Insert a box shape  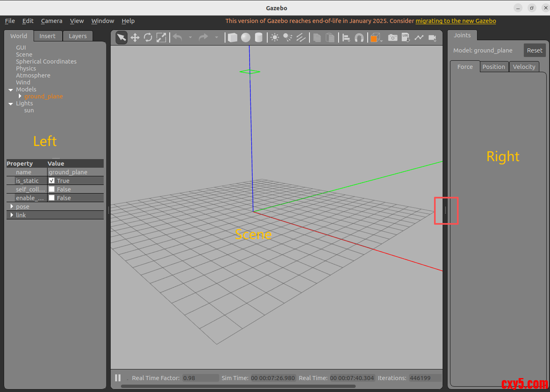232,38
